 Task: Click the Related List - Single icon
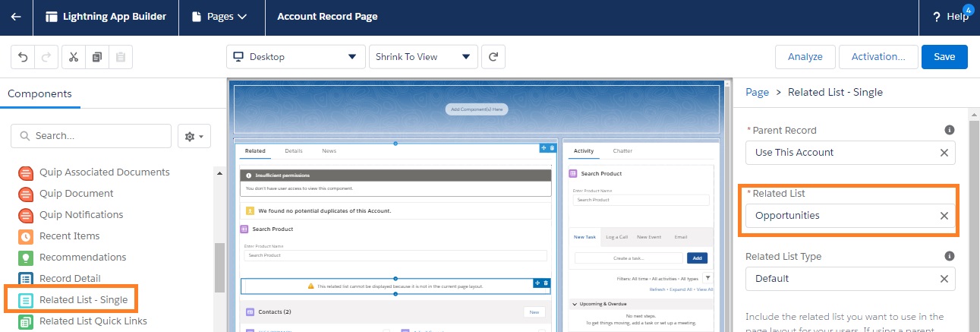[26, 300]
